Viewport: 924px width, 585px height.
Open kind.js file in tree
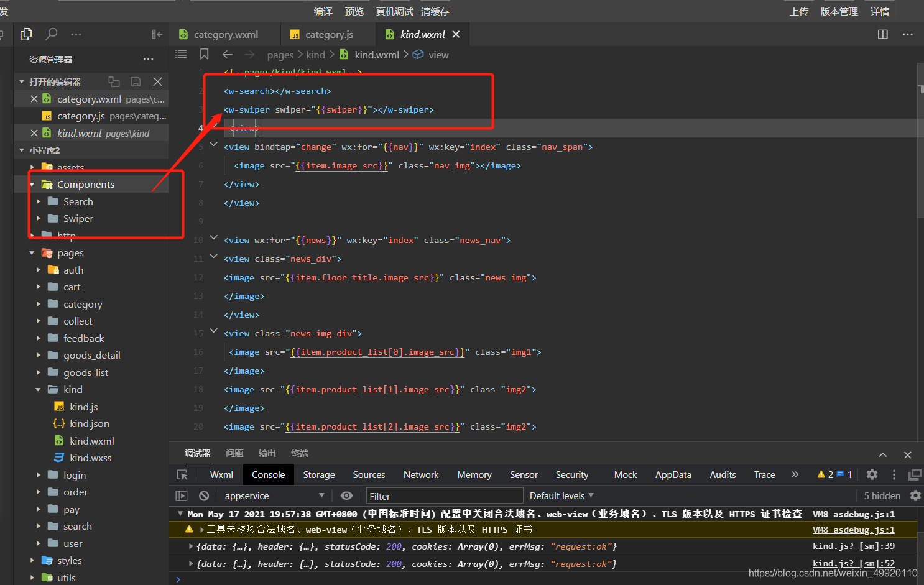[x=83, y=407]
